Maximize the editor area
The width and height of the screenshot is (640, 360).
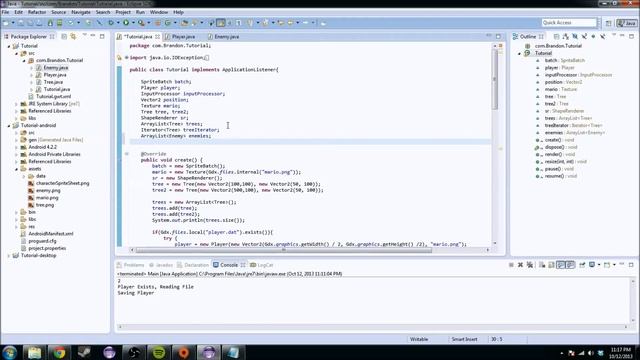click(498, 36)
